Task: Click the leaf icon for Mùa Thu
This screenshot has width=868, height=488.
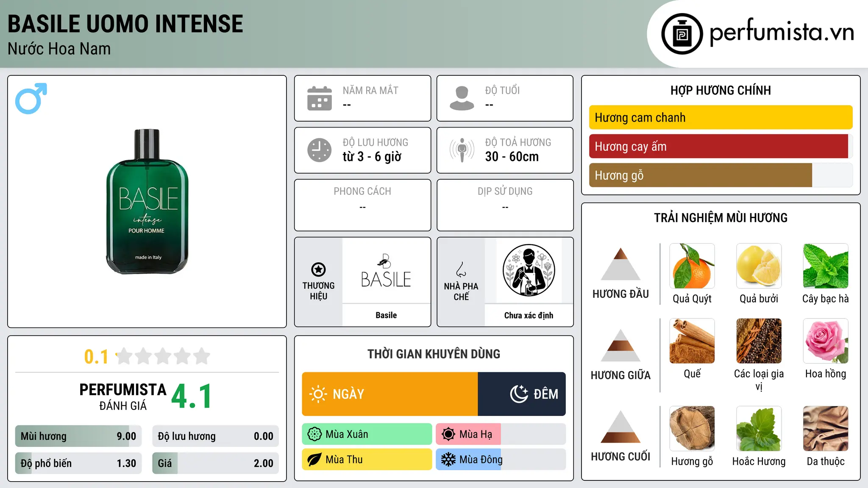Action: click(x=314, y=460)
